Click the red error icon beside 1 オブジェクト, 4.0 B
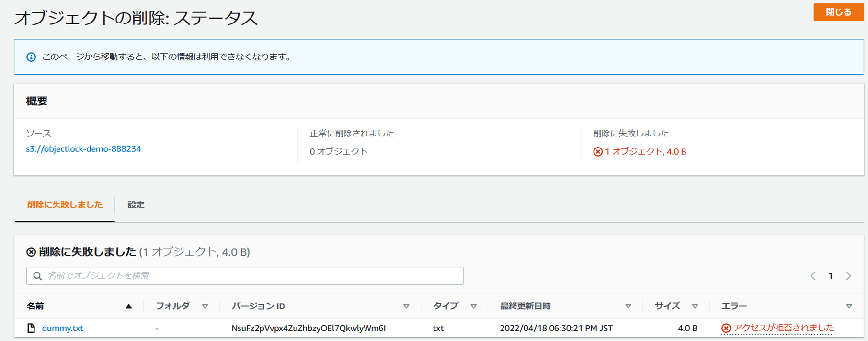 598,152
